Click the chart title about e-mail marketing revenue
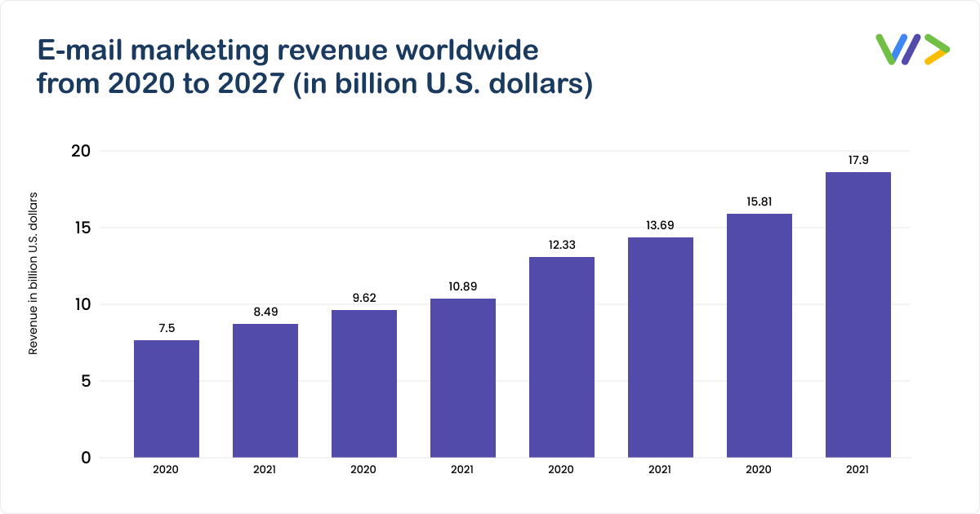The image size is (980, 514). 314,67
